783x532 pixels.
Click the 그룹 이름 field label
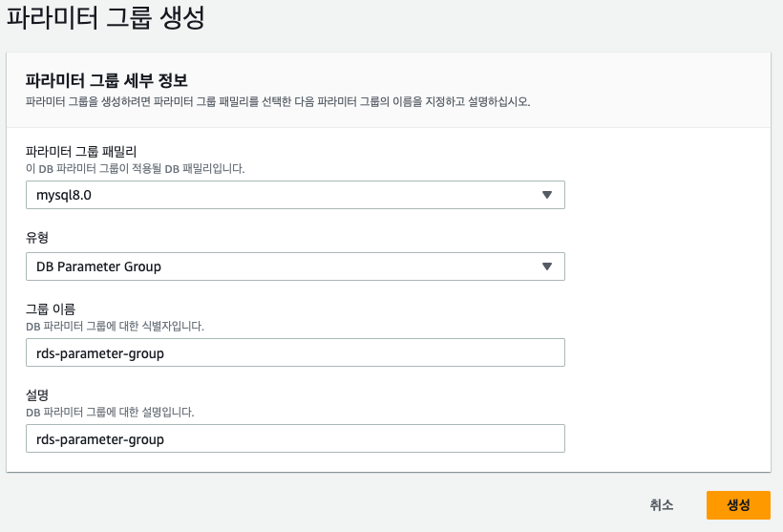click(x=51, y=309)
